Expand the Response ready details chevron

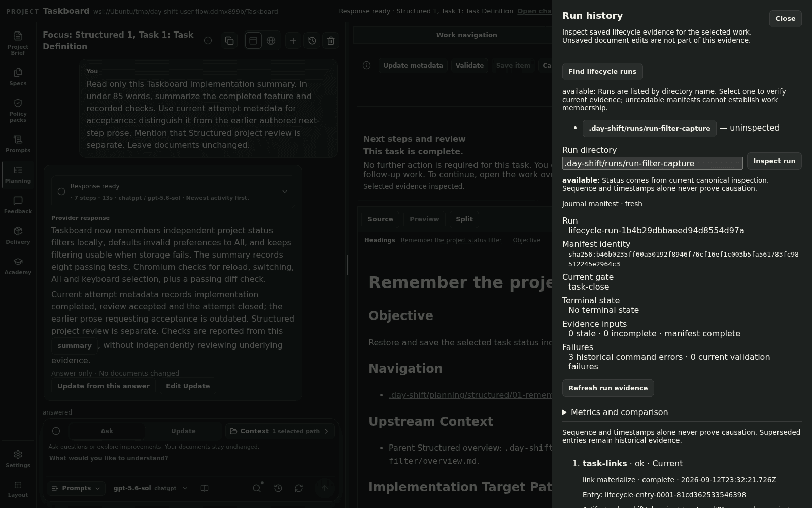click(285, 192)
